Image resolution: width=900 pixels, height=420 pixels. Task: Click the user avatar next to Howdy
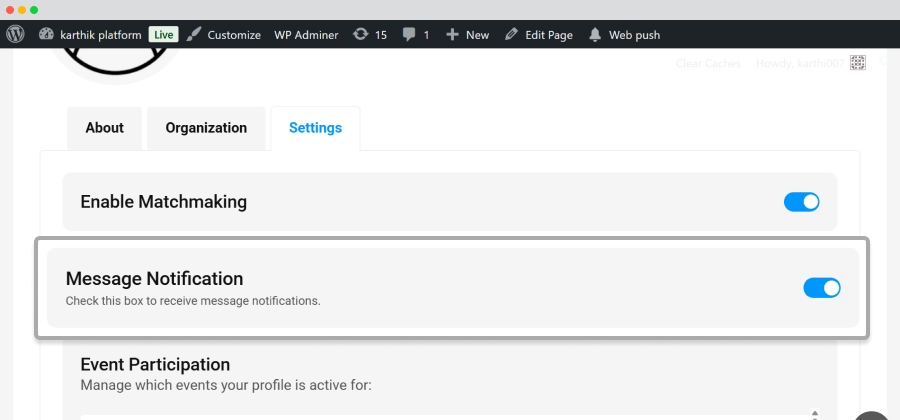[858, 63]
